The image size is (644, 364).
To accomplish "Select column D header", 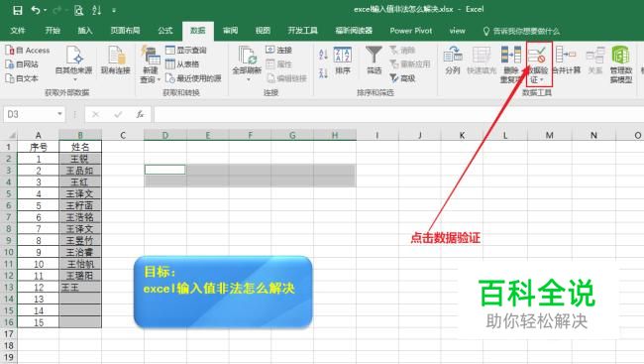I will 165,135.
